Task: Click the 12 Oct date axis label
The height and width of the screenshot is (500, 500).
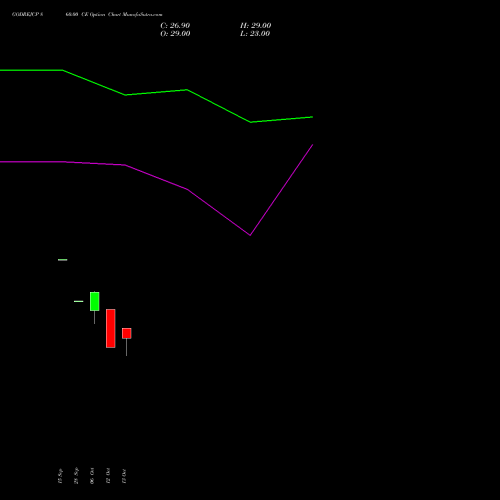Action: 108,476
